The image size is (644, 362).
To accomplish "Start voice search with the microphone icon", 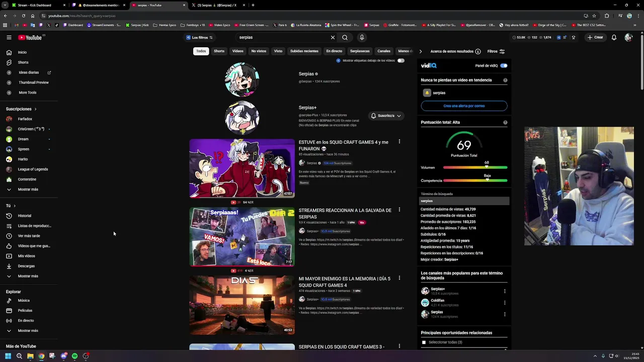I will (x=361, y=37).
